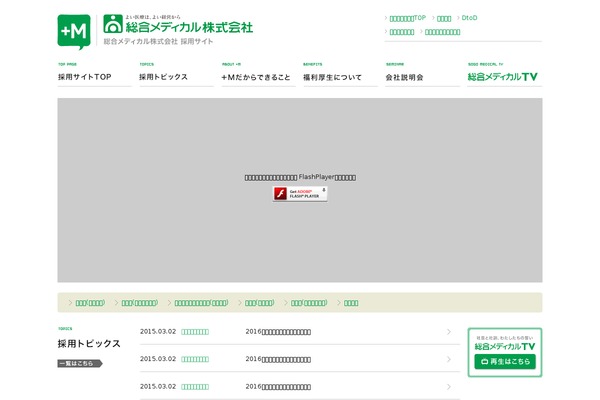Click the 総合メディカルTV logo in the sidebar banner
This screenshot has width=600, height=400.
pyautogui.click(x=505, y=346)
